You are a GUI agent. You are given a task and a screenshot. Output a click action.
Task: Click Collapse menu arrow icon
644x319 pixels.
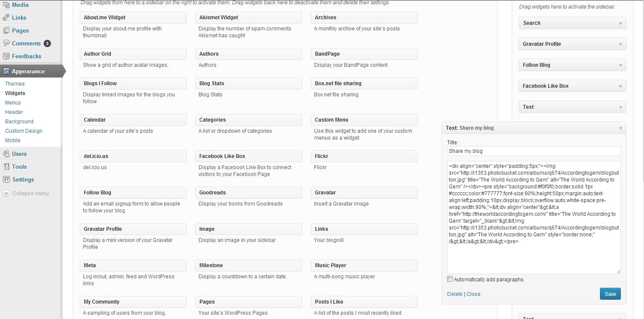pyautogui.click(x=6, y=194)
